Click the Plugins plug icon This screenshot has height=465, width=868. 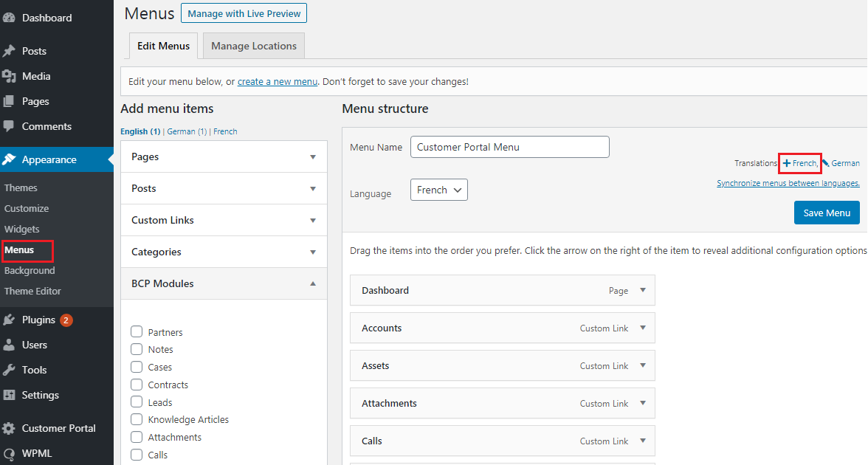(9, 320)
